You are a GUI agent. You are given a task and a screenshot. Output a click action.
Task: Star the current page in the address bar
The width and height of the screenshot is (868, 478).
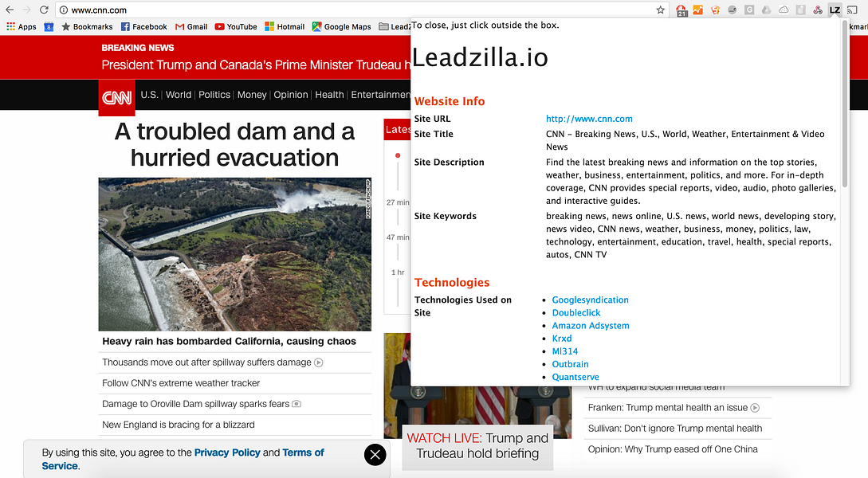[660, 10]
